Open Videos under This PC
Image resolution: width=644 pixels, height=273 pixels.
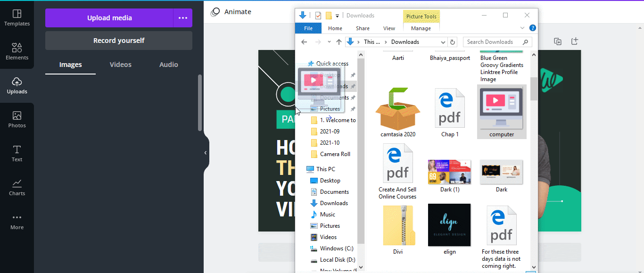pos(324,237)
